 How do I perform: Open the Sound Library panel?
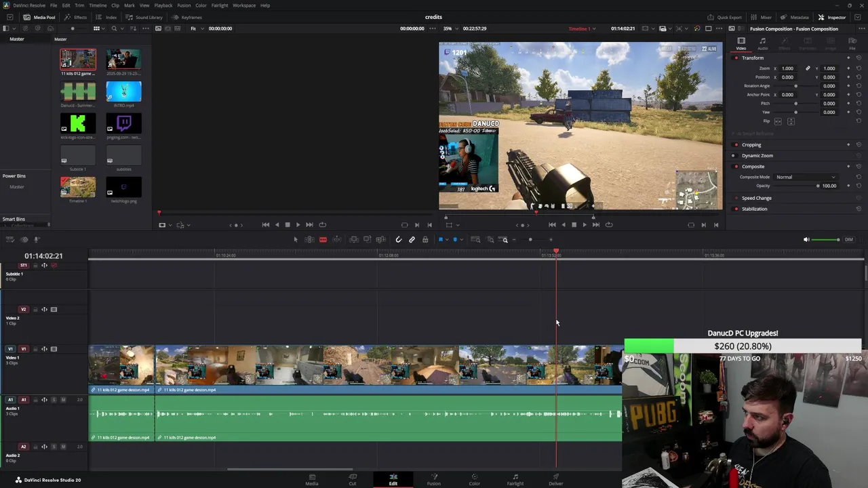[144, 17]
